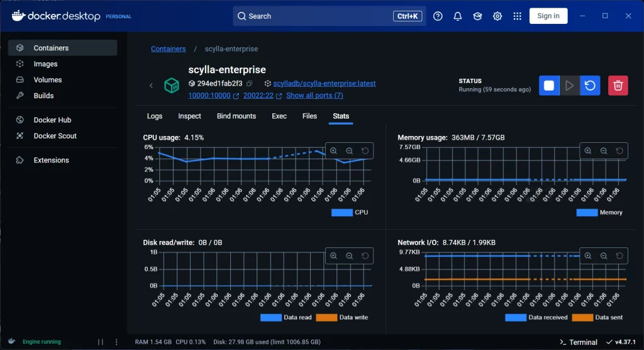Viewport: 644px width, 350px height.
Task: Reset zoom on Network I/O chart
Action: (x=619, y=256)
